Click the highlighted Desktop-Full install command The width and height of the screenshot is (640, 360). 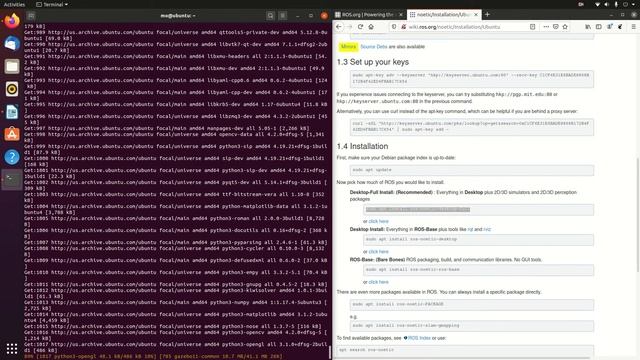[x=418, y=209]
